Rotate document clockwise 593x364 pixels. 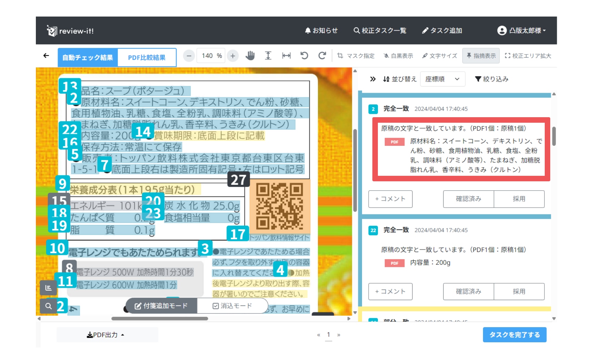[x=322, y=55]
